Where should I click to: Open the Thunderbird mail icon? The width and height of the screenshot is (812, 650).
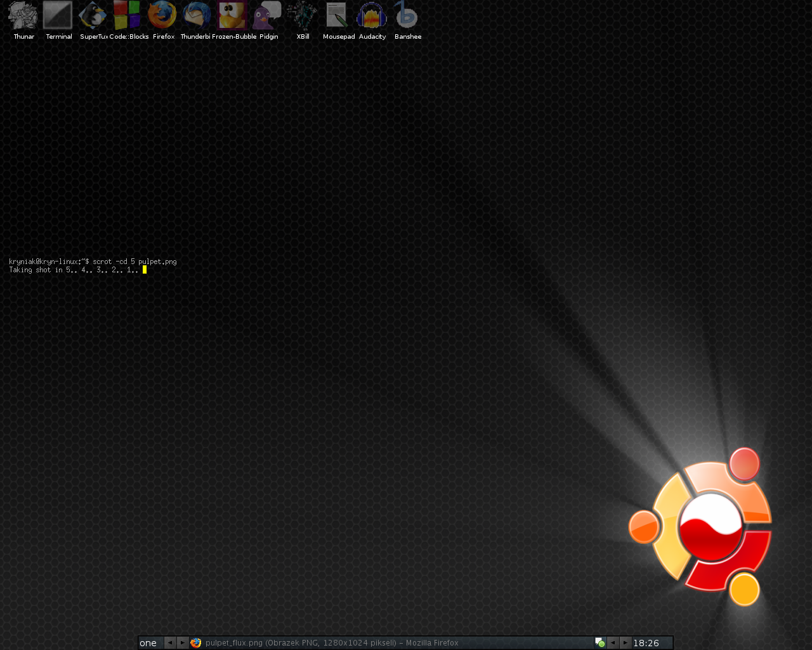[x=197, y=16]
